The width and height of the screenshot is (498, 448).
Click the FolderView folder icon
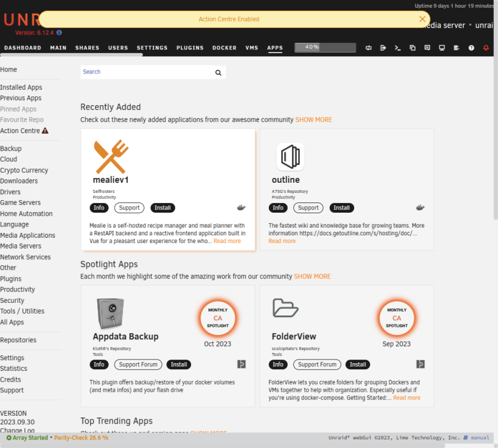[x=285, y=308]
